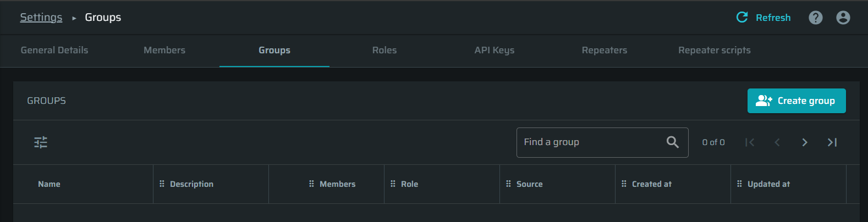
Task: Jump to the last page icon
Action: (832, 142)
